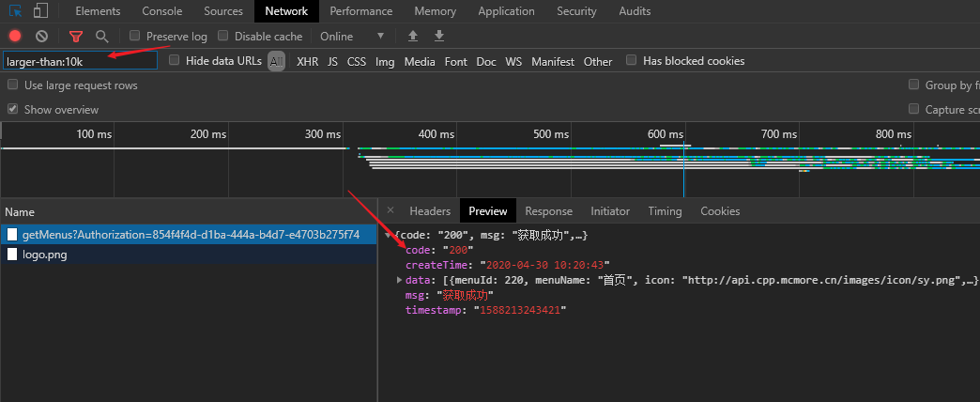The width and height of the screenshot is (980, 402).
Task: Select the Preview tab
Action: (488, 210)
